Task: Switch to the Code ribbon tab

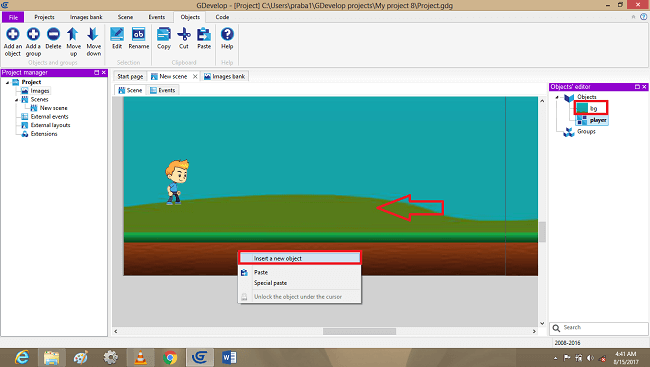Action: tap(222, 17)
